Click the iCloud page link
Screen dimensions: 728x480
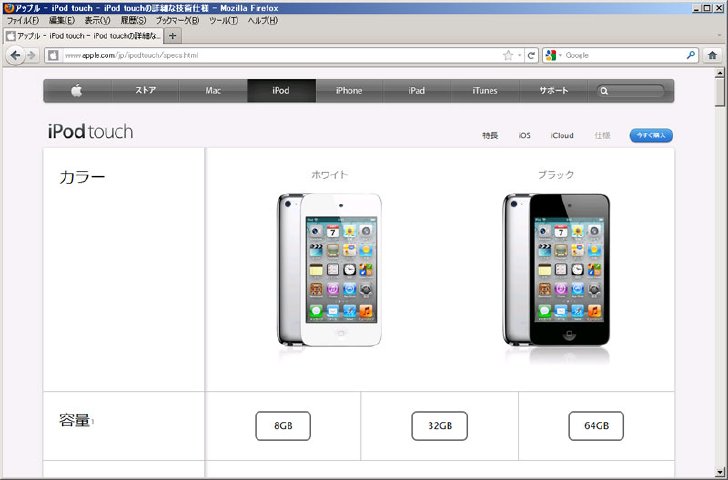click(562, 136)
